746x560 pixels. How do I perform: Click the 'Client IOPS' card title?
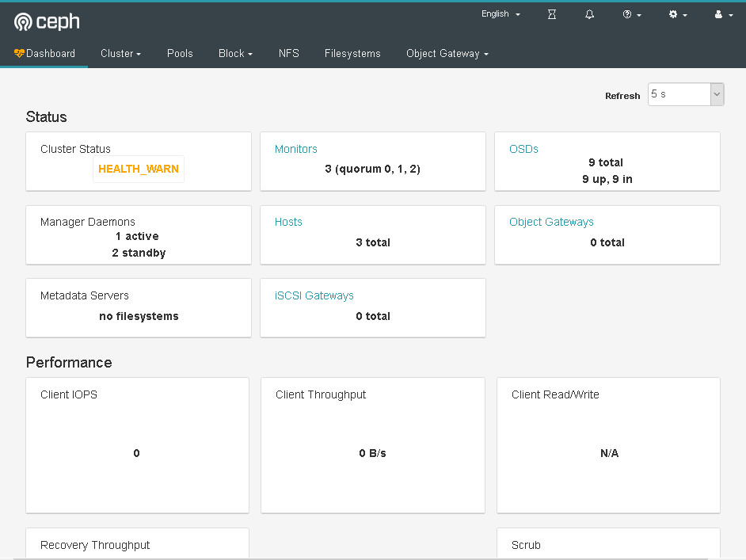[x=69, y=394]
